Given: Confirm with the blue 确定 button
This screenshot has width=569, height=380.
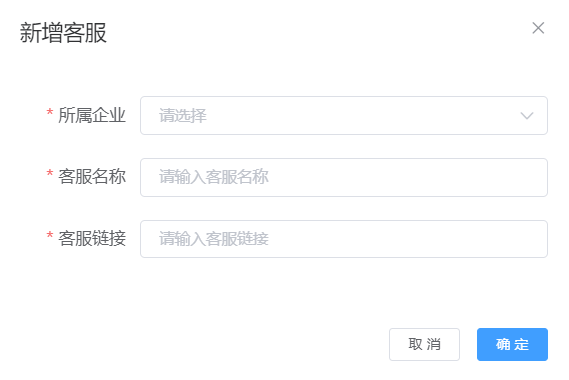Looking at the screenshot, I should pyautogui.click(x=512, y=344).
